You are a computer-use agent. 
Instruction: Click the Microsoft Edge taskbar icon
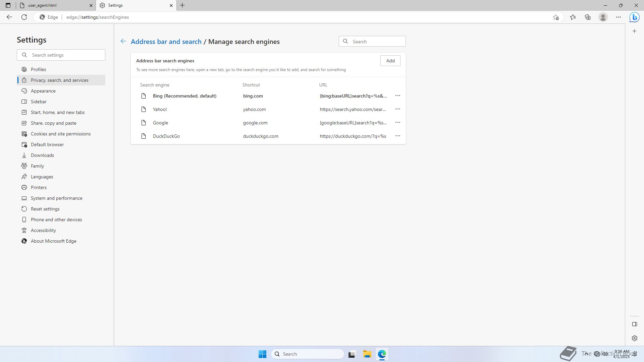coord(382,354)
